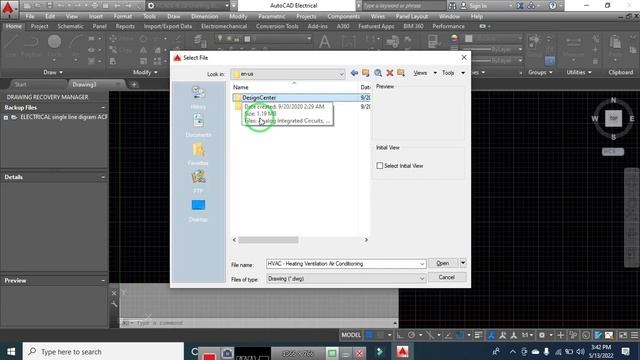Image resolution: width=640 pixels, height=360 pixels.
Task: Open notification center in taskbar
Action: [x=625, y=351]
